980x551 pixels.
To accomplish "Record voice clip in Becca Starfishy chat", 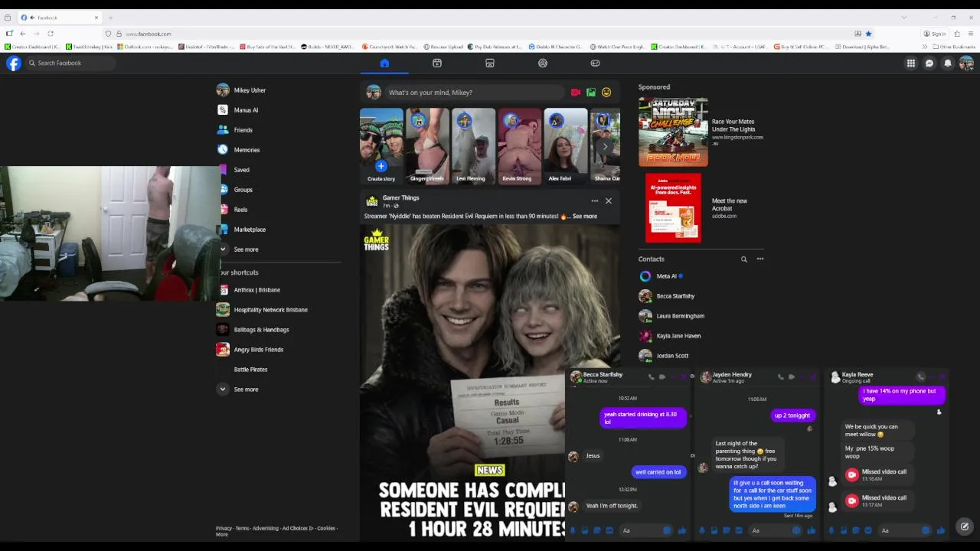I will [573, 530].
